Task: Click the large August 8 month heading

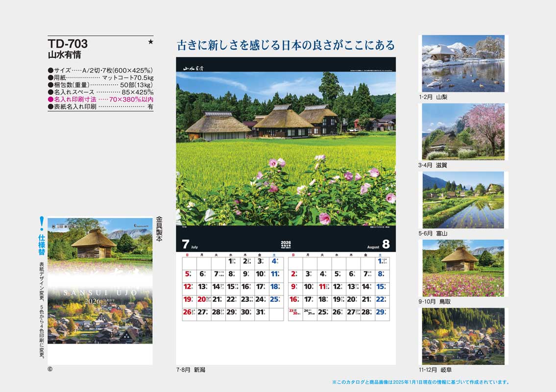Action: [x=378, y=245]
